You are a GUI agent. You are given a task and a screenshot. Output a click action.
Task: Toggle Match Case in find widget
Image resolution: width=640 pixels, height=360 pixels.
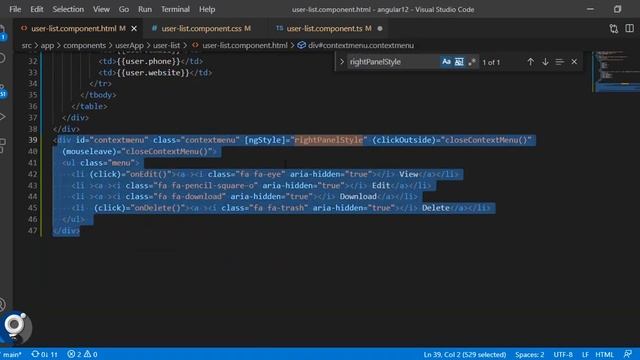click(x=446, y=62)
